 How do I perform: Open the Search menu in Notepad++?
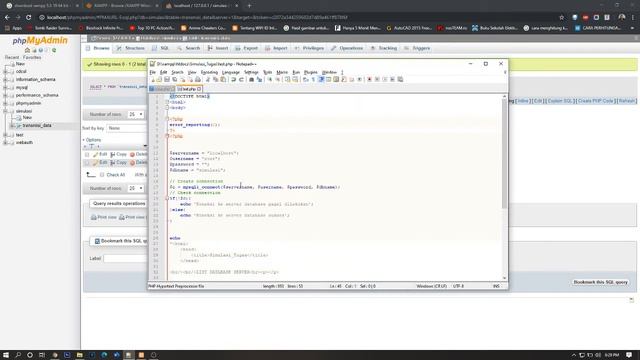(177, 72)
